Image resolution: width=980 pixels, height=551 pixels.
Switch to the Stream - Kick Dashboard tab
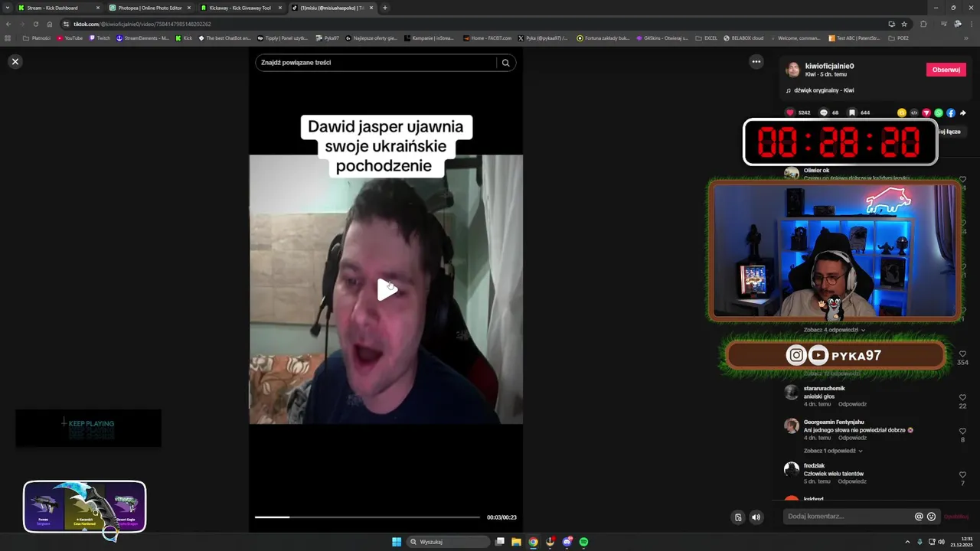(x=58, y=8)
